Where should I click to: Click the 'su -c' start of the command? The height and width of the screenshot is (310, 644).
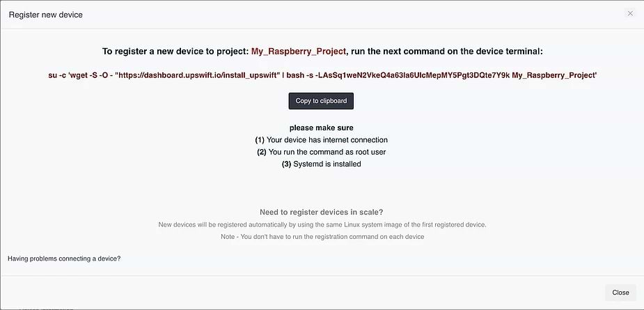point(57,76)
